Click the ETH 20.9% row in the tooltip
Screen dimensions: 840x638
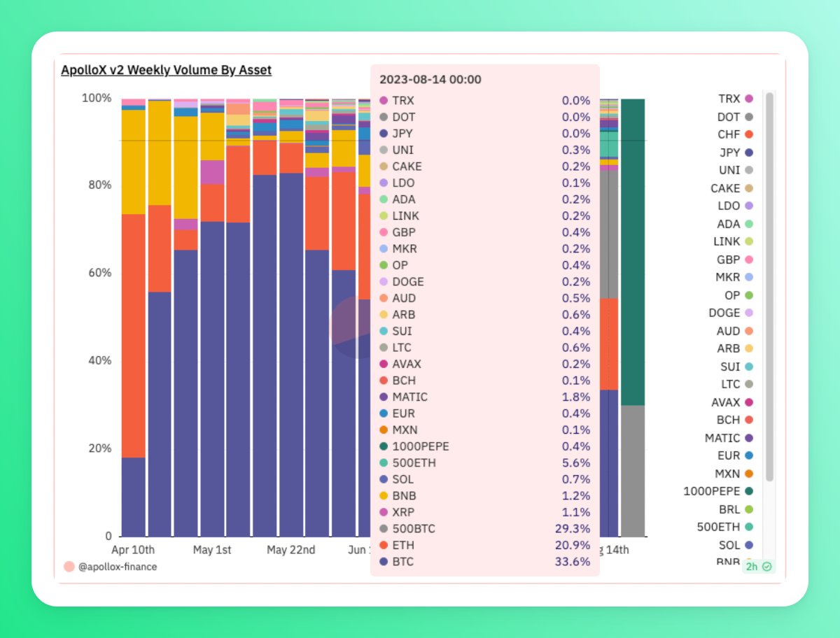[484, 545]
